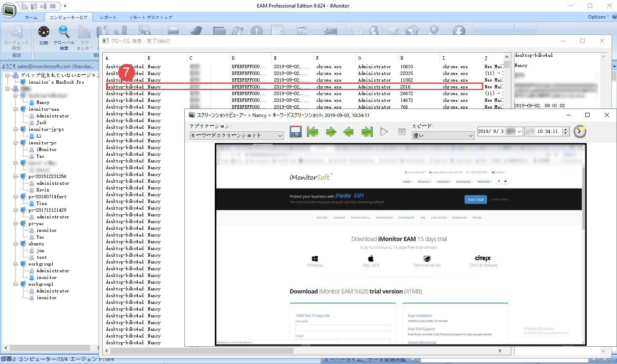Image resolution: width=617 pixels, height=364 pixels.
Task: Open the date picker dropdown showing 2019/9/3
Action: (519, 131)
